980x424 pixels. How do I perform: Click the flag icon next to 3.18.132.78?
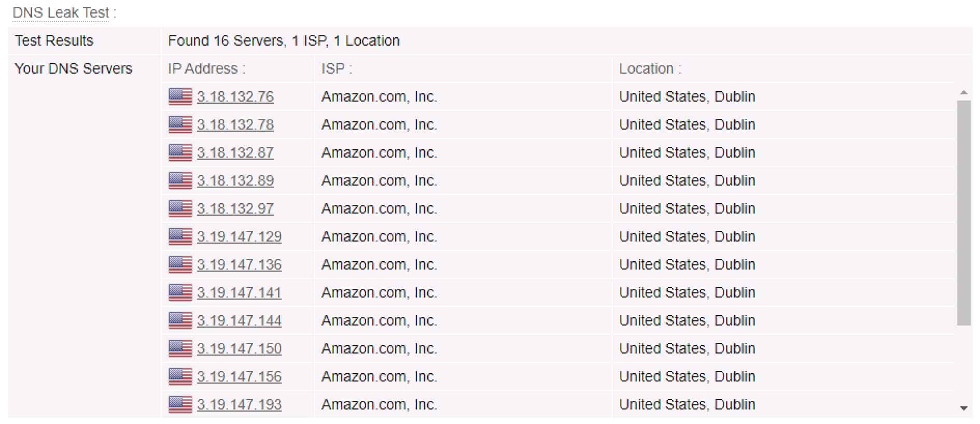pos(180,125)
